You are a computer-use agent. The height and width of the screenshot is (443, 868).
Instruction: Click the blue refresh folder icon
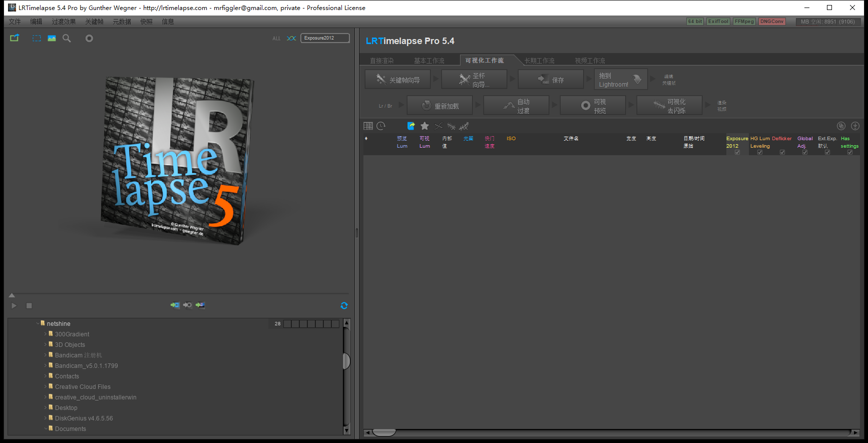click(x=344, y=305)
